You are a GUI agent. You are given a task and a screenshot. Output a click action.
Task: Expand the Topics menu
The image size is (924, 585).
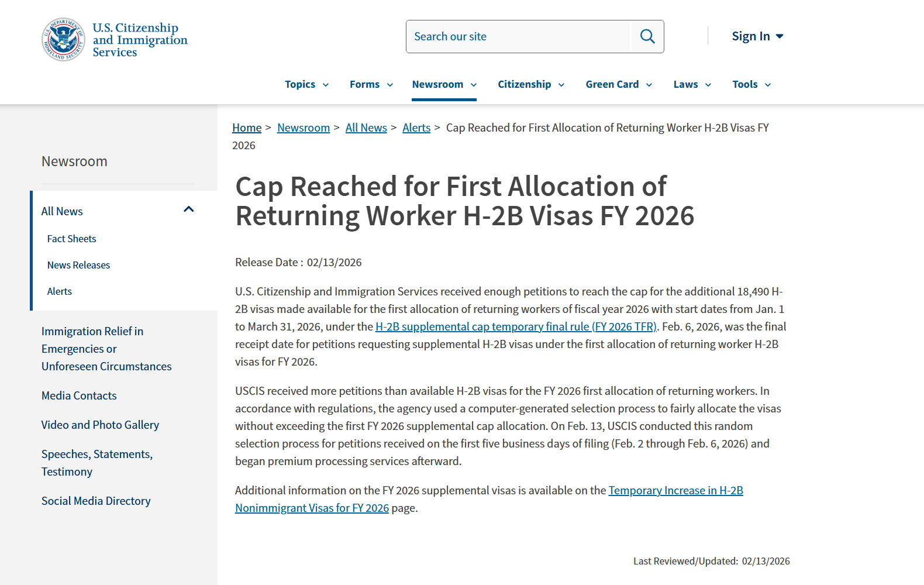coord(306,84)
